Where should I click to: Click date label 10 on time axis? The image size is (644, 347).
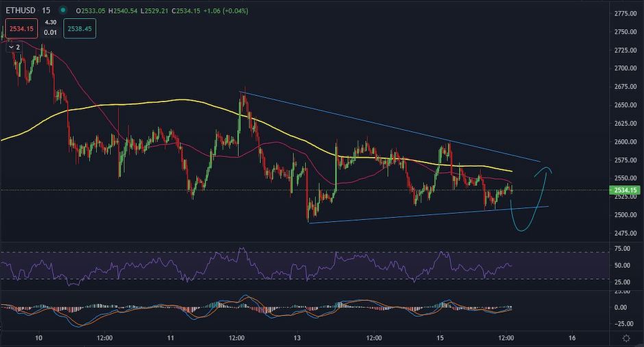coord(38,338)
